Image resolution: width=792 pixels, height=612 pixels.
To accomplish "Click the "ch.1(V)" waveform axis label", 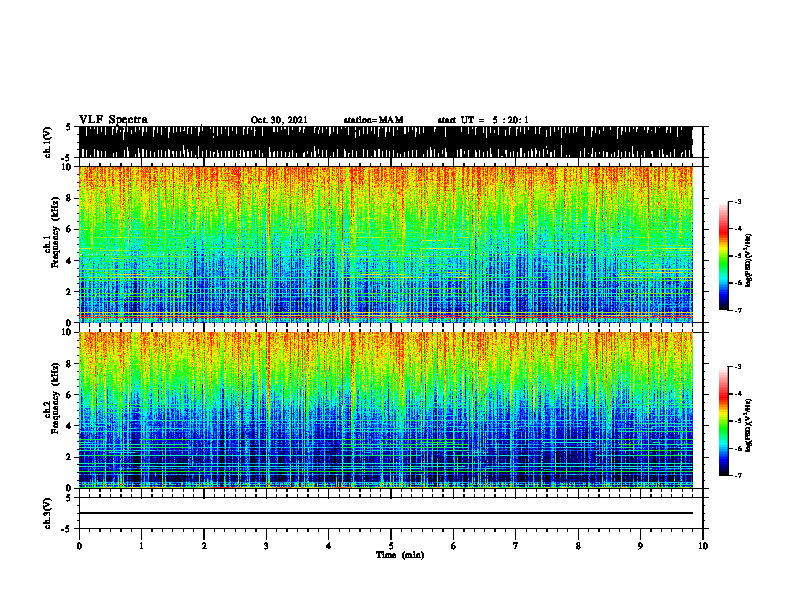I will coord(48,142).
